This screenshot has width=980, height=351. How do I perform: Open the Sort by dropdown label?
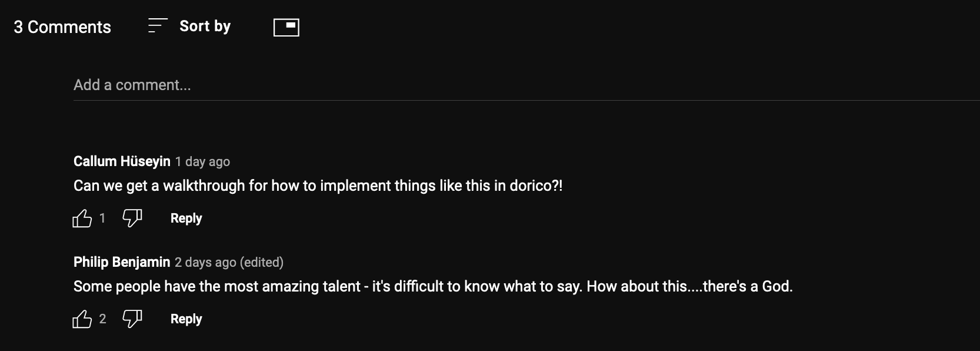coord(205,27)
